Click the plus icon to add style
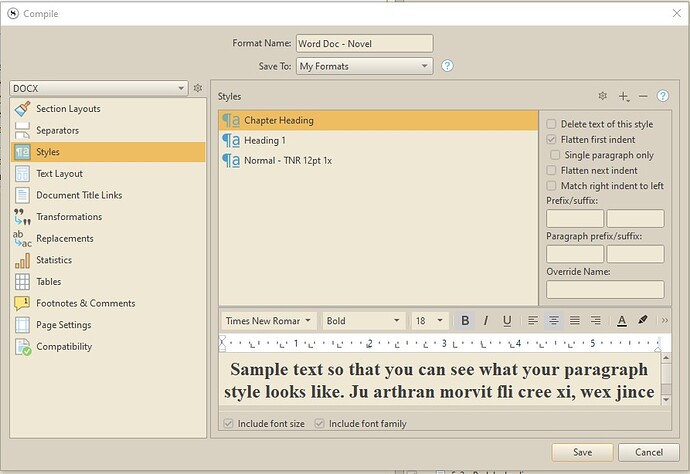 624,96
